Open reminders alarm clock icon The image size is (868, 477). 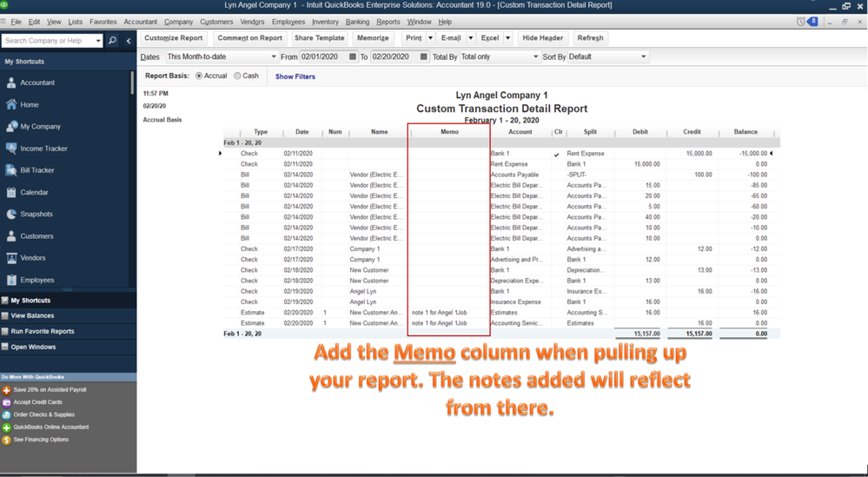click(801, 22)
